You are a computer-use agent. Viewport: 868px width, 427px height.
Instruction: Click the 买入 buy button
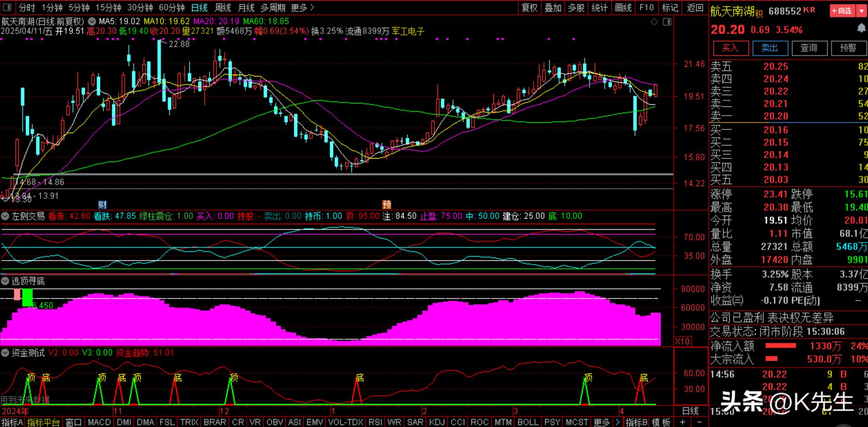tap(730, 48)
